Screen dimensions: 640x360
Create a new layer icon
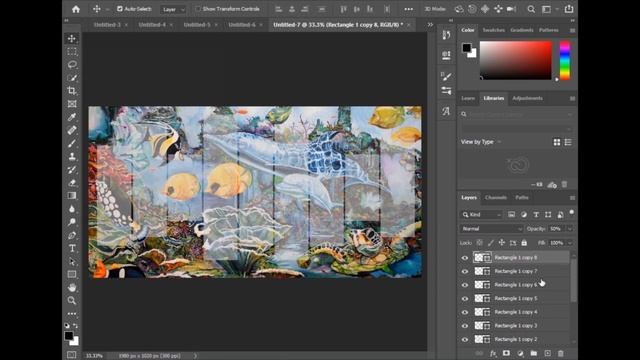(x=547, y=353)
